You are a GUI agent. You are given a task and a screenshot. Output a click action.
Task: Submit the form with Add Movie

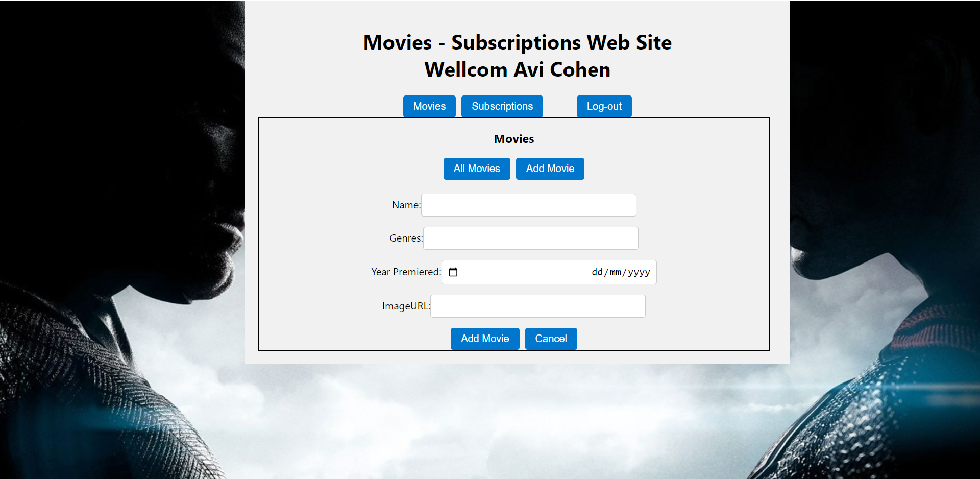tap(484, 339)
